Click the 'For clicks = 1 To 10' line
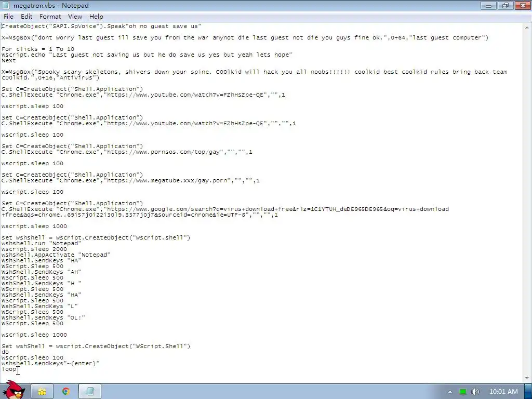 [x=37, y=49]
